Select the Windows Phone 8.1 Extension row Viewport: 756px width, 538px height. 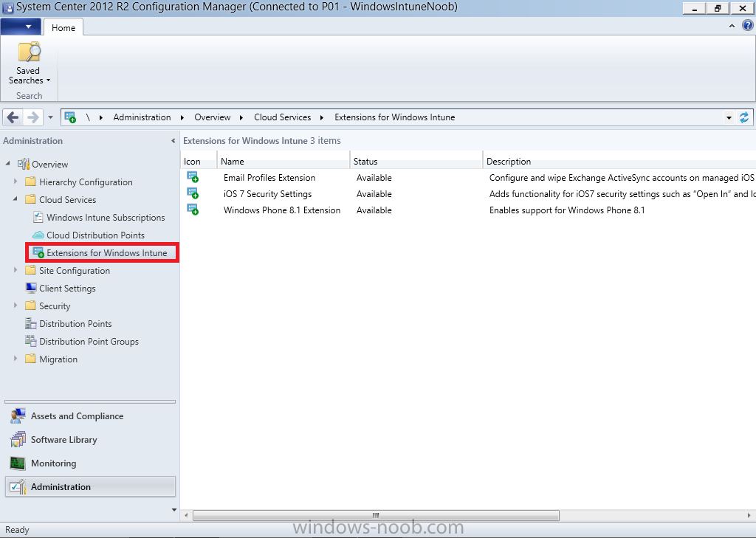coord(468,210)
